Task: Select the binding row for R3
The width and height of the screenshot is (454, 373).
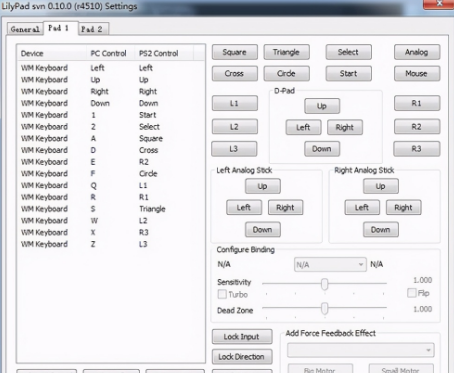Action: pos(111,232)
